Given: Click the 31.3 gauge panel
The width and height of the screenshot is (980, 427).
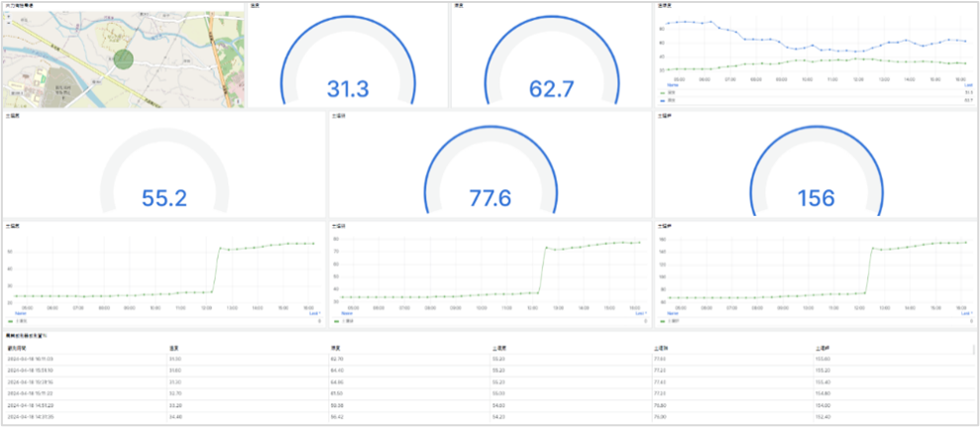Looking at the screenshot, I should click(348, 89).
